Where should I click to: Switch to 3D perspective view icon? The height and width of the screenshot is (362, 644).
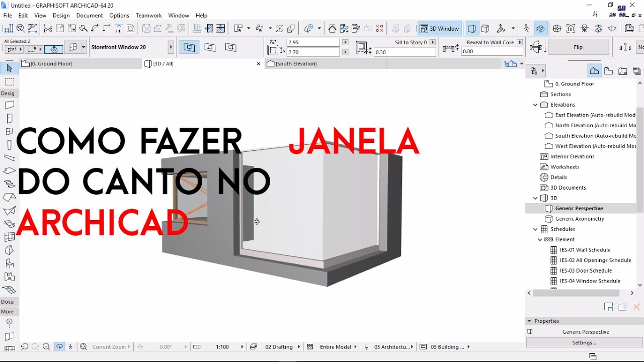coord(472,29)
